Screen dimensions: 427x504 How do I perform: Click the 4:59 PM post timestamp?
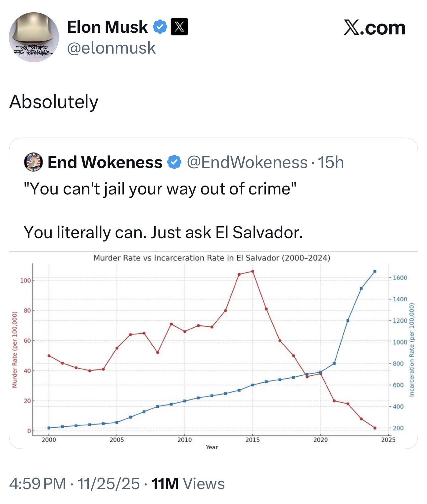37,483
